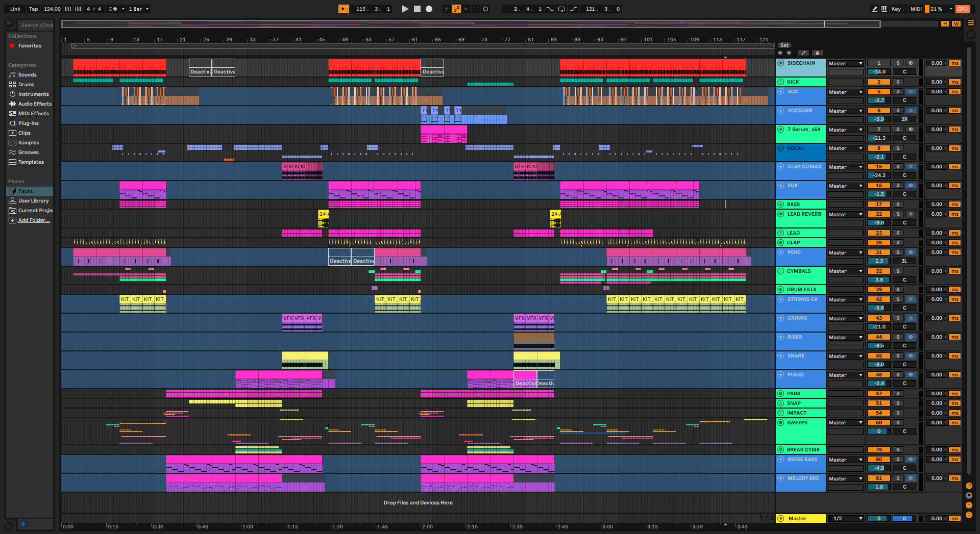Collapse the SIDECHAIN track unfold arrow

(780, 63)
